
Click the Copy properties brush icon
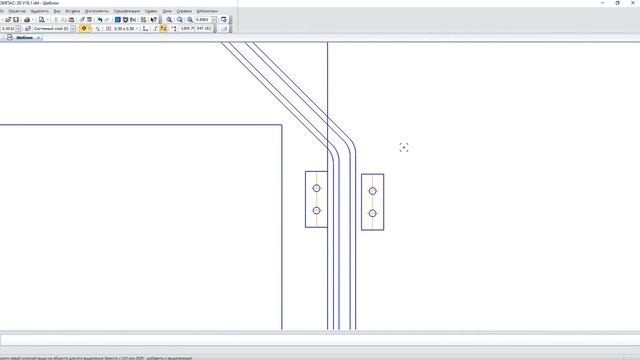(82, 20)
